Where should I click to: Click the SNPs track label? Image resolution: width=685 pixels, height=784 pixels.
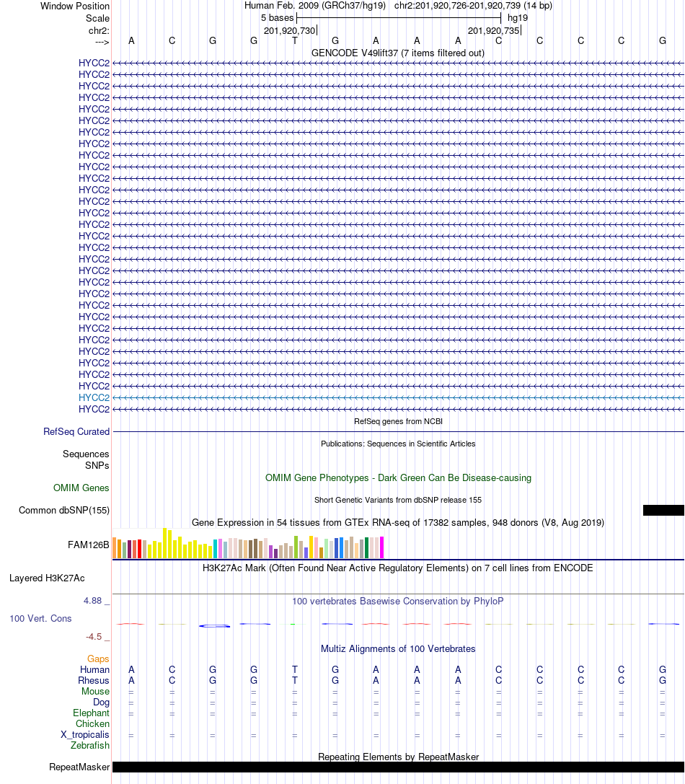tap(97, 465)
